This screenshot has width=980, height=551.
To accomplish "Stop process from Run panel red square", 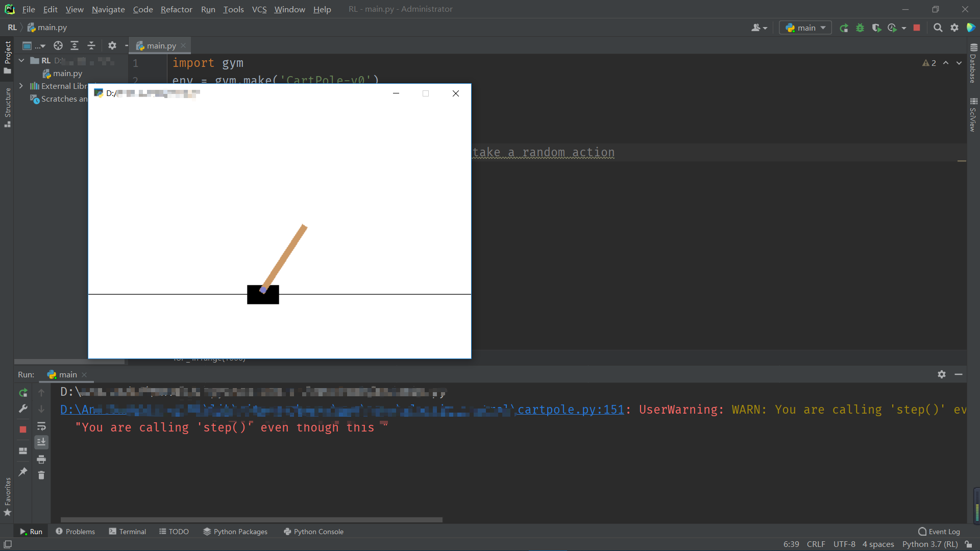I will click(x=23, y=429).
